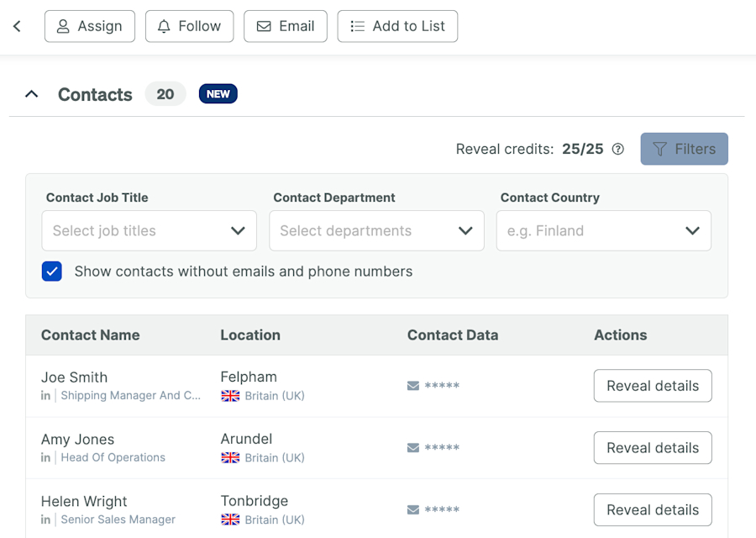Click the envelope icon in Joe Smith's row
The width and height of the screenshot is (756, 538).
[412, 385]
